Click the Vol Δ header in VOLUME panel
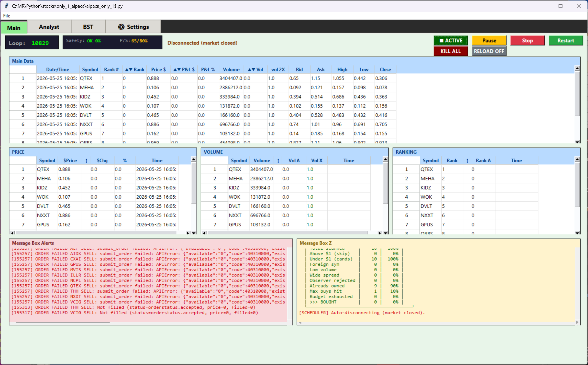The height and width of the screenshot is (365, 588). pos(294,161)
